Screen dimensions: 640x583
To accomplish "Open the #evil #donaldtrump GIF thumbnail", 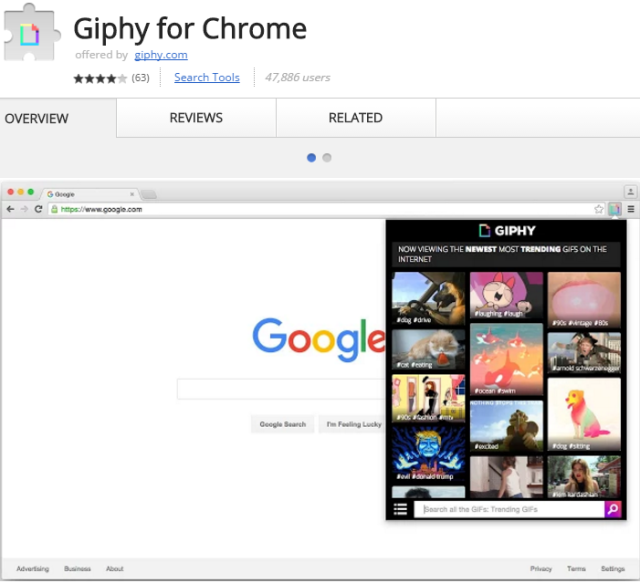I will point(428,454).
